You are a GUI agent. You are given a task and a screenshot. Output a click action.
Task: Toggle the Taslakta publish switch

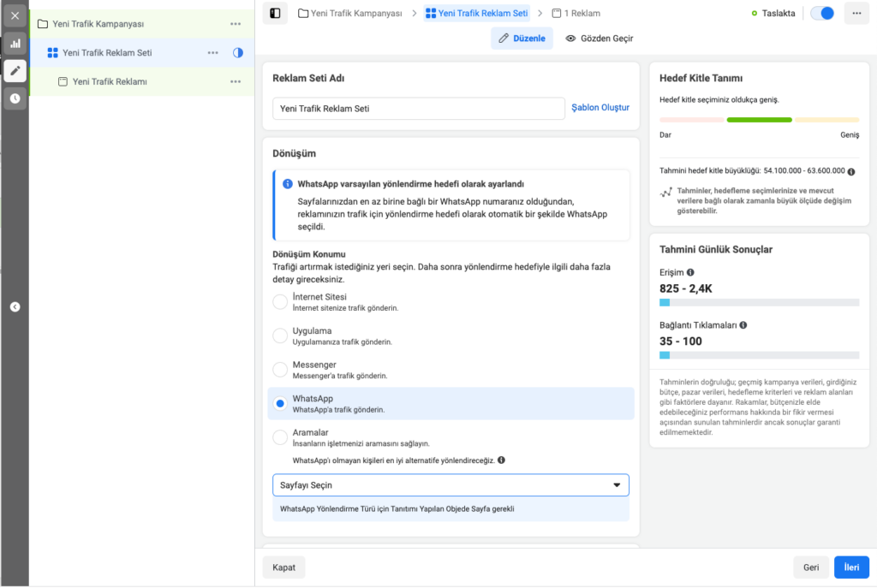tap(821, 14)
